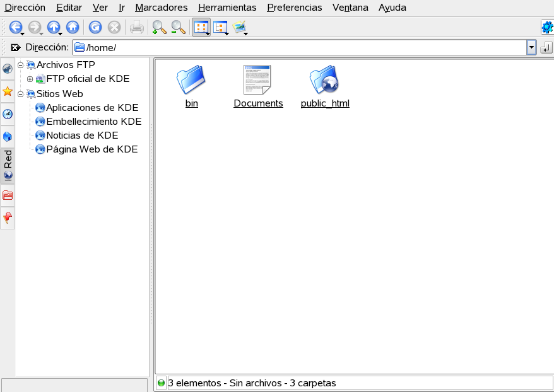The image size is (554, 392).
Task: Zoom out with the minus magnifier
Action: pos(178,27)
